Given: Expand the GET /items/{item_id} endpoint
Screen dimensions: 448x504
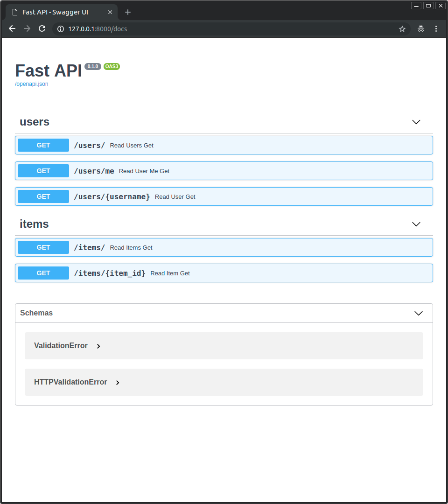Looking at the screenshot, I should 224,273.
